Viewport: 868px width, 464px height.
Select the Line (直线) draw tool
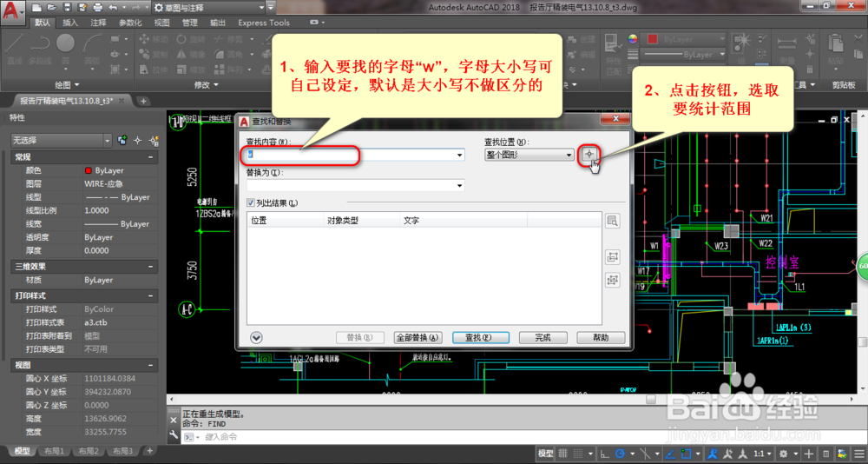[15, 48]
